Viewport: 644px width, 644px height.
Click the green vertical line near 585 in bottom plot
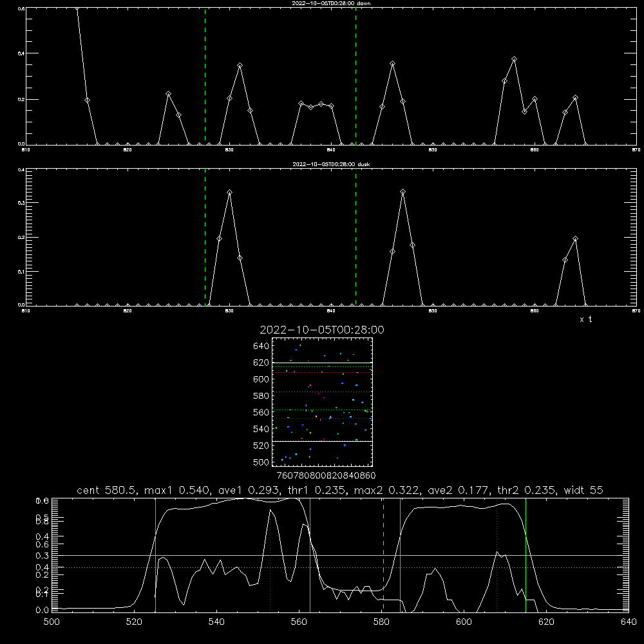(x=400, y=554)
